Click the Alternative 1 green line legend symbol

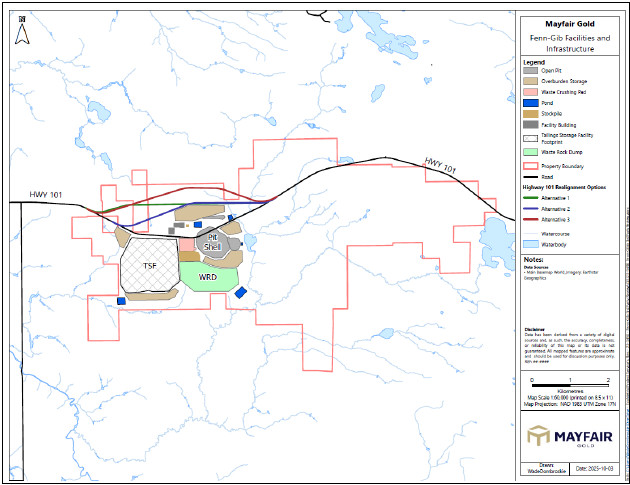coord(530,198)
